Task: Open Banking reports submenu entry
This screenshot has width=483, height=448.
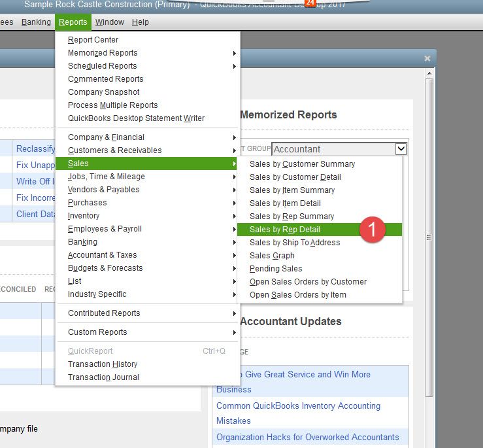Action: pos(147,242)
